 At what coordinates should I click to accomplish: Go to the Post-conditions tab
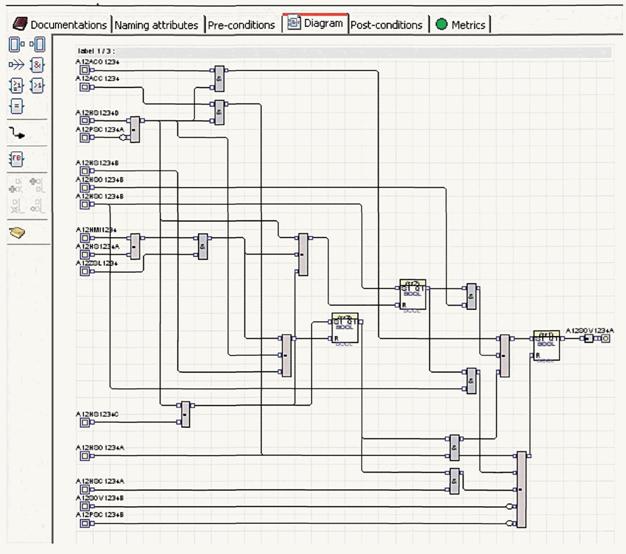tap(386, 24)
